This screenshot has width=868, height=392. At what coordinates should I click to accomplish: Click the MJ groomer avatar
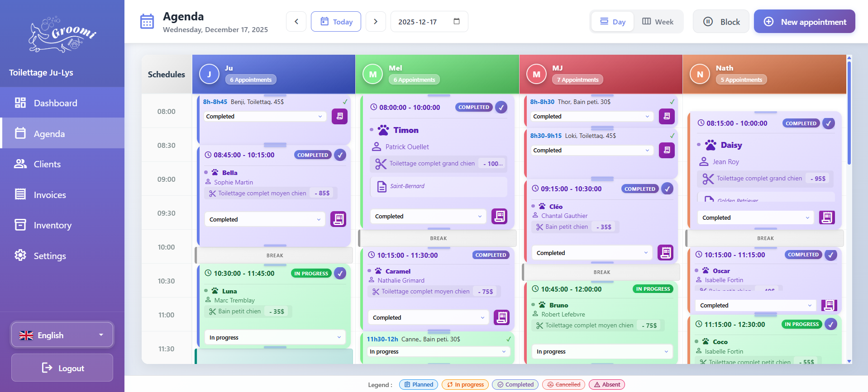536,74
